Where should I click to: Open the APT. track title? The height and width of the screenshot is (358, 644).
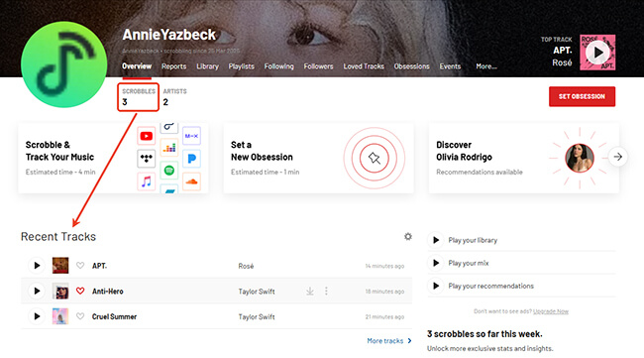(x=99, y=266)
